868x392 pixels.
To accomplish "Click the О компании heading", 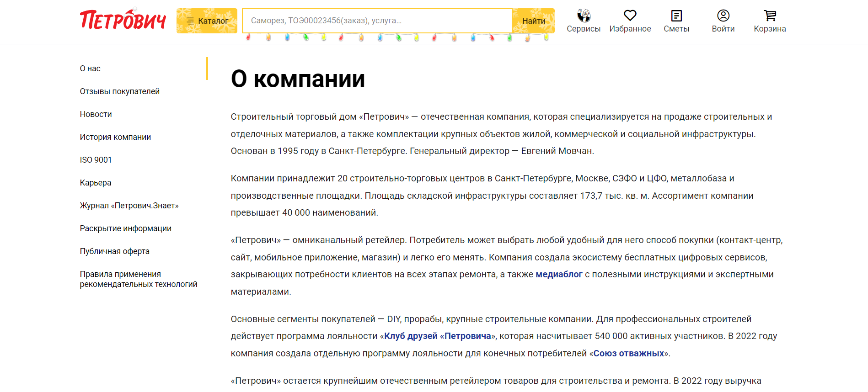I will click(x=298, y=79).
